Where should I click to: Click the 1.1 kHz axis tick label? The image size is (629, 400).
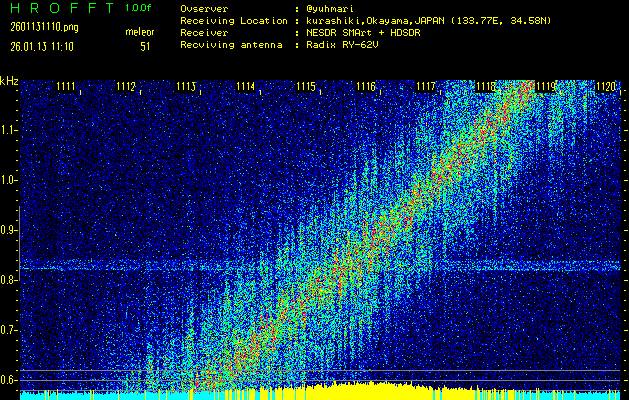[x=8, y=130]
